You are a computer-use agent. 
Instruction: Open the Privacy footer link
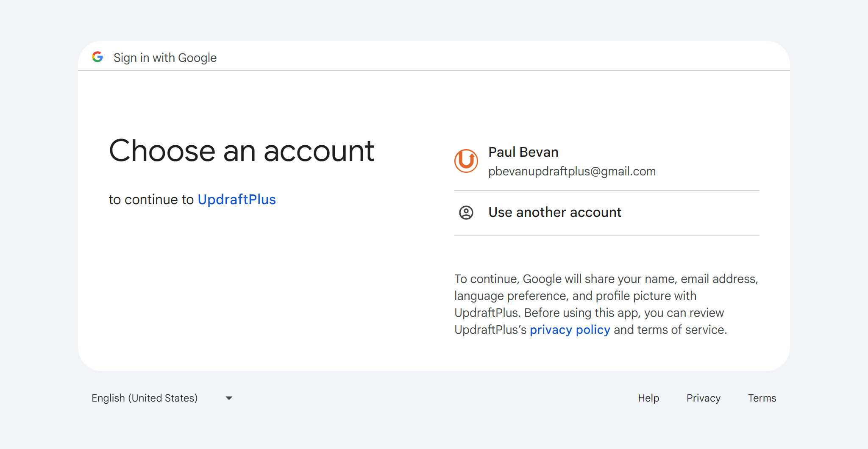(x=703, y=398)
